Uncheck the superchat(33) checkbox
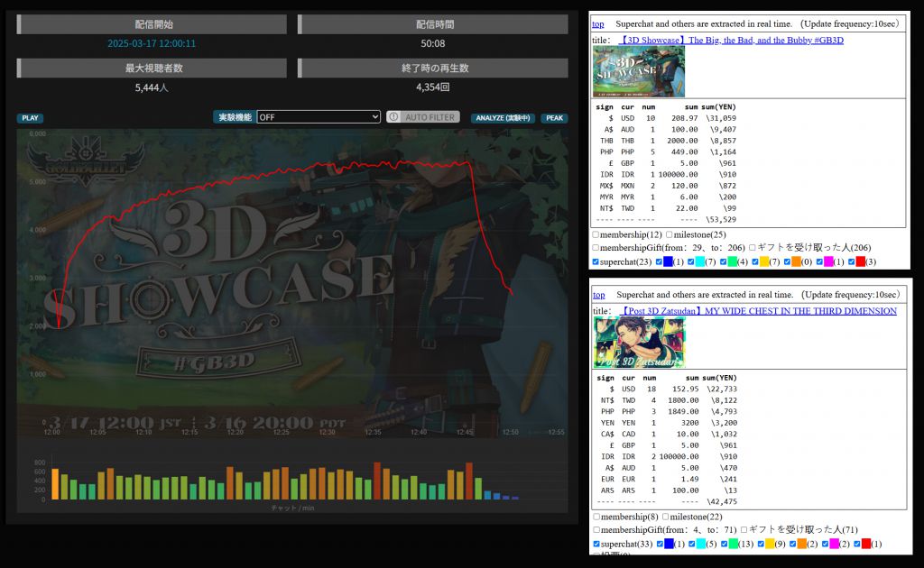This screenshot has height=568, width=924. pos(597,544)
